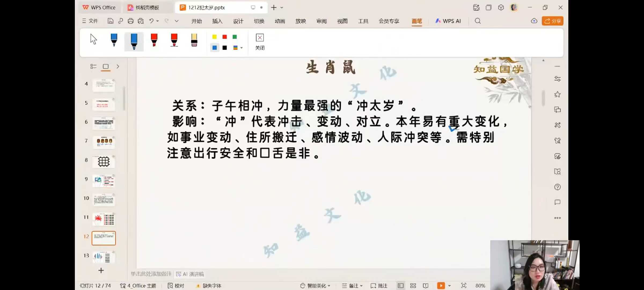Click the cloud sync icon
This screenshot has width=644, height=290.
coord(534,21)
